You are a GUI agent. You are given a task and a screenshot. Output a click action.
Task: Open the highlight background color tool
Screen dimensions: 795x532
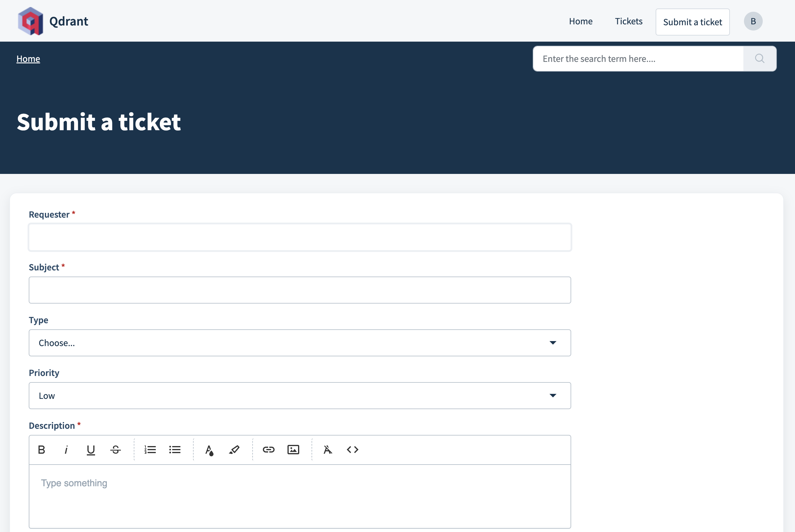click(x=234, y=450)
